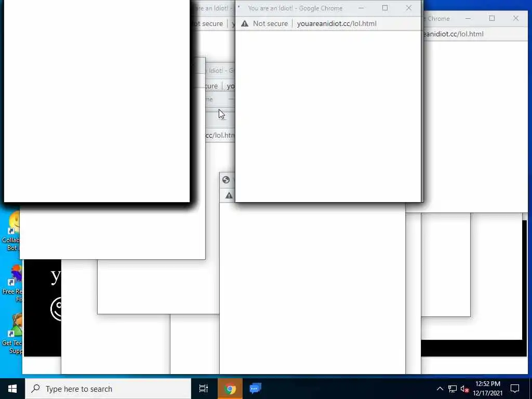Open the Collab Bot desktop shortcut
Screen dimensions: 532x399
(x=11, y=231)
